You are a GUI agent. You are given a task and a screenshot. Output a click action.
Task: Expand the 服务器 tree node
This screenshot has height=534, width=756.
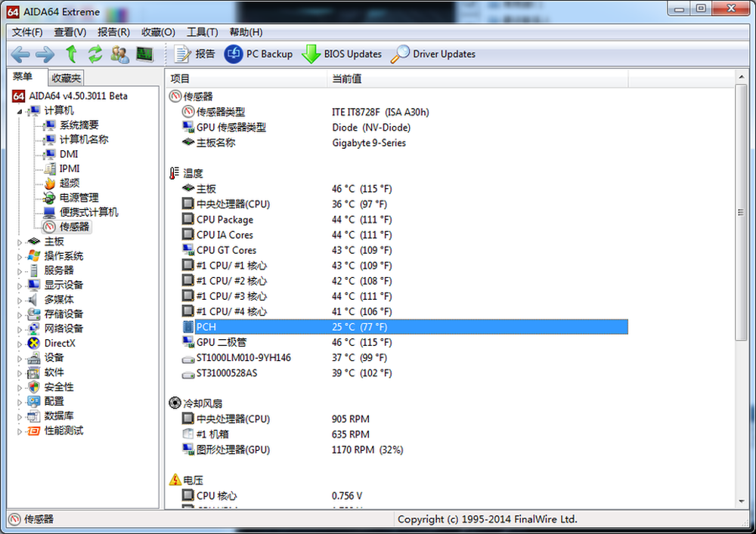coord(20,272)
